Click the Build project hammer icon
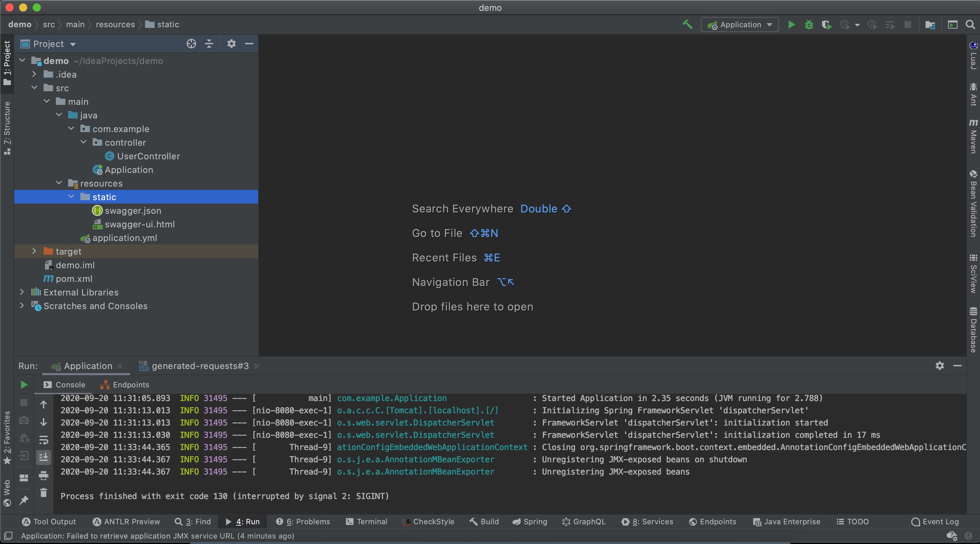Viewport: 980px width, 544px height. click(x=687, y=25)
